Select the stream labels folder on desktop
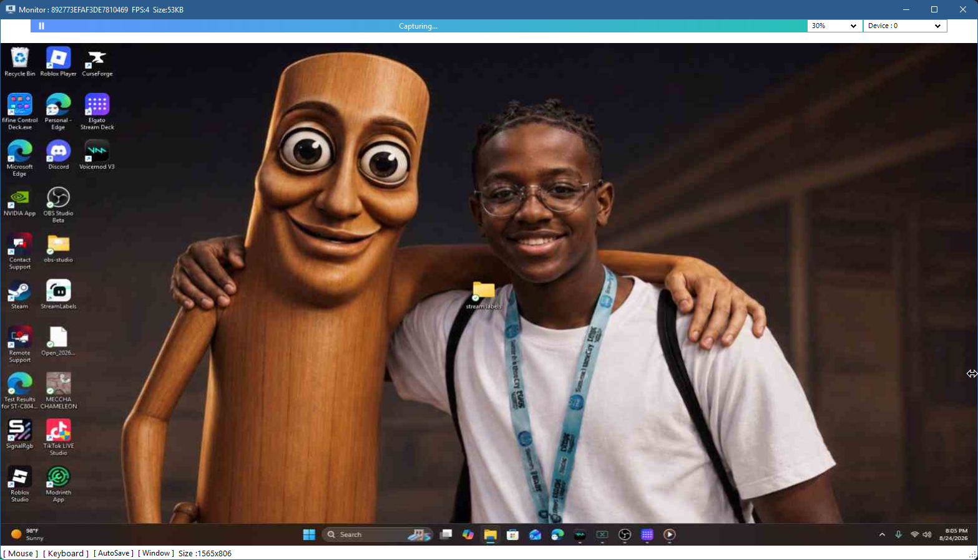Image resolution: width=978 pixels, height=560 pixels. pos(484,294)
